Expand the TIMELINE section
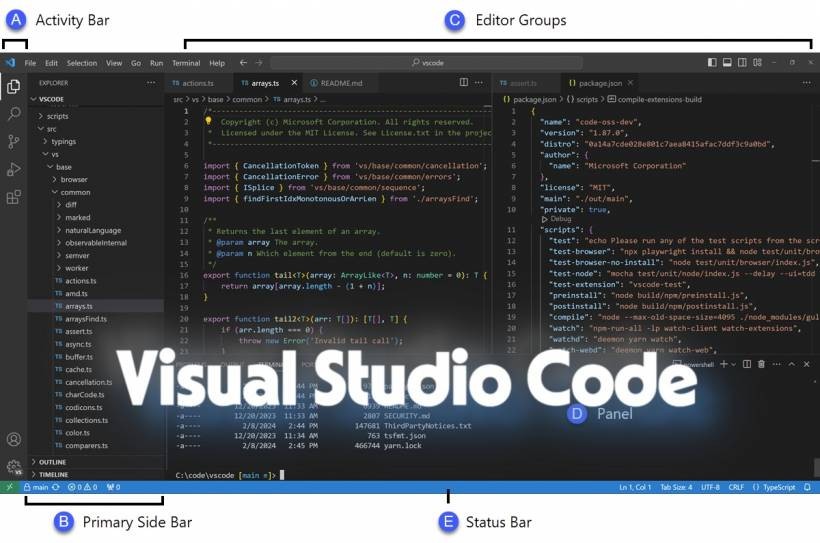Screen dimensions: 820x543 (53, 474)
